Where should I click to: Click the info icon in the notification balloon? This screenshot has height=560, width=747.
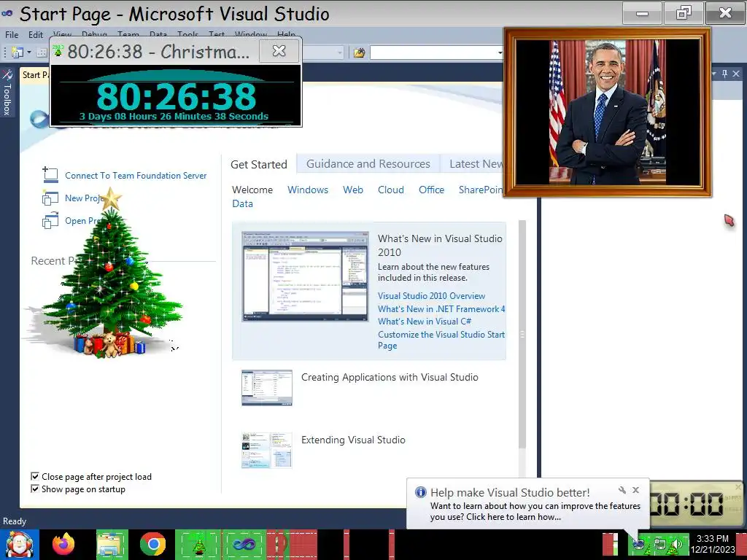(x=421, y=492)
